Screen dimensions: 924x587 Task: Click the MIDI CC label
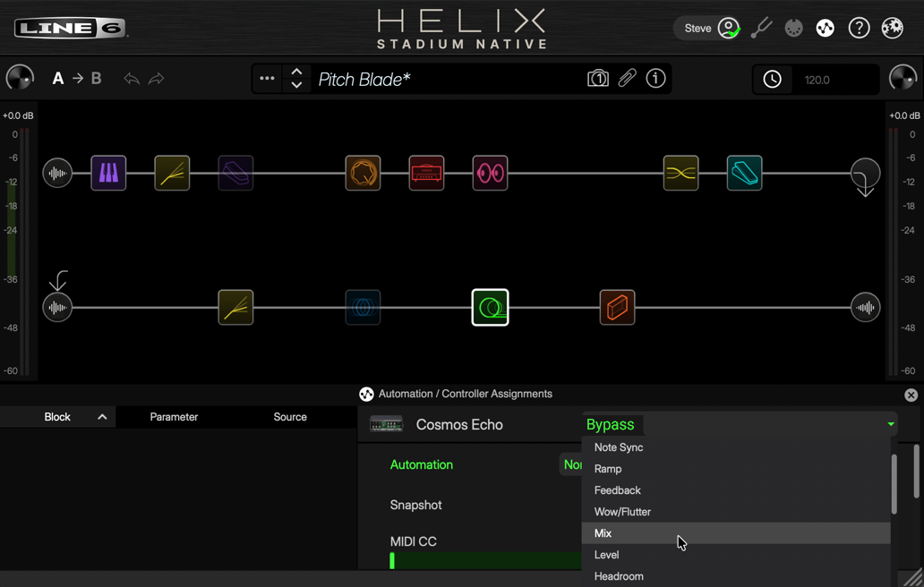click(413, 541)
